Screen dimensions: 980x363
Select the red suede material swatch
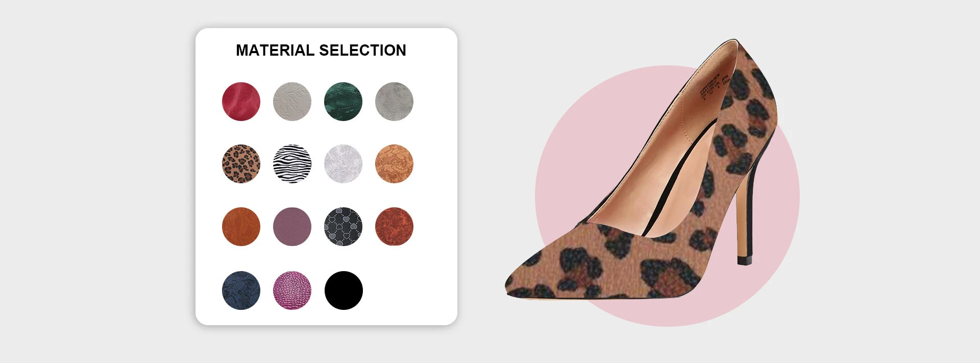(x=241, y=102)
